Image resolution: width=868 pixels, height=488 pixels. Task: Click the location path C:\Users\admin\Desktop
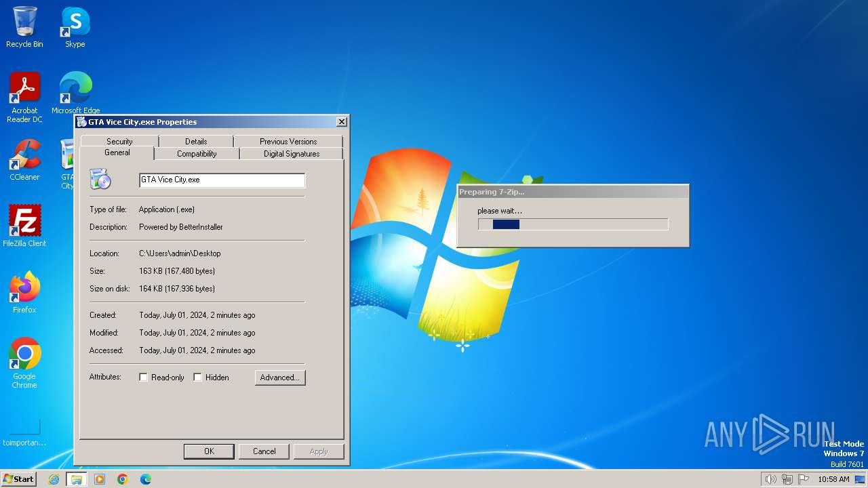(x=180, y=253)
